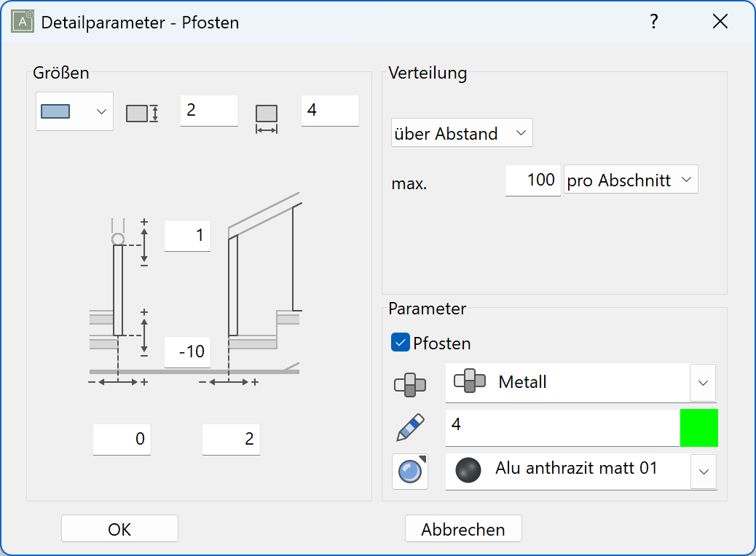Open the Alu anthrazit matt 01 material dropdown

coord(702,472)
